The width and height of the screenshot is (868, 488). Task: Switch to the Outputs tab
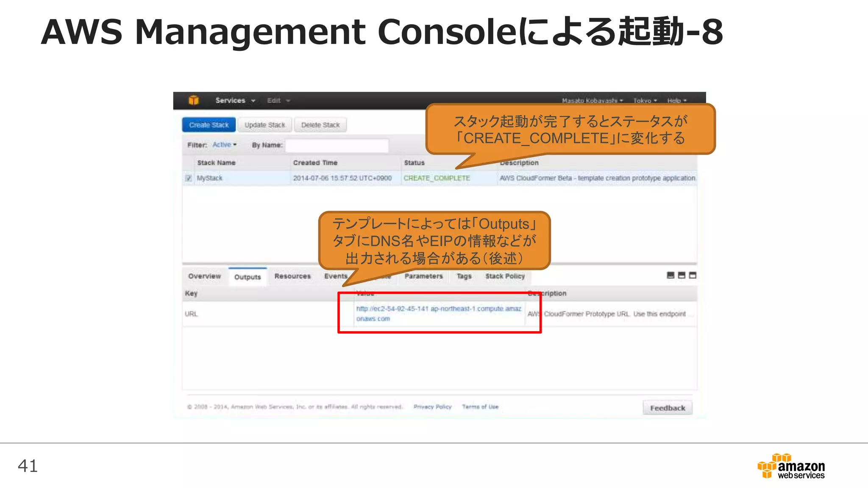click(x=248, y=277)
